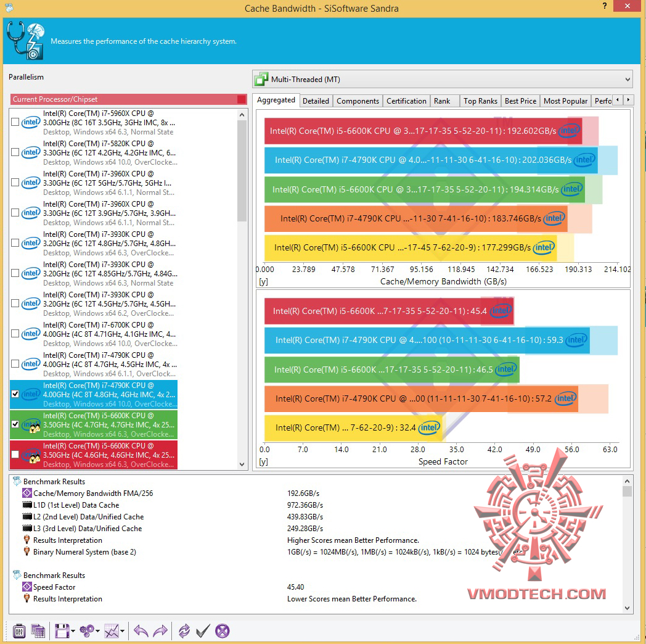Image resolution: width=646 pixels, height=644 pixels.
Task: Click the save floppy disk icon
Action: 62,631
